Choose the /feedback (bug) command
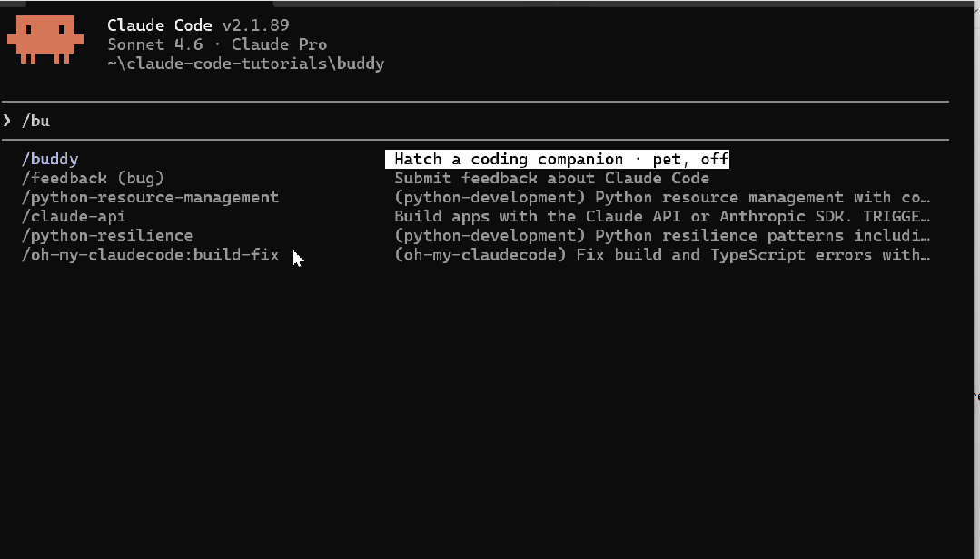980x559 pixels. click(x=93, y=179)
